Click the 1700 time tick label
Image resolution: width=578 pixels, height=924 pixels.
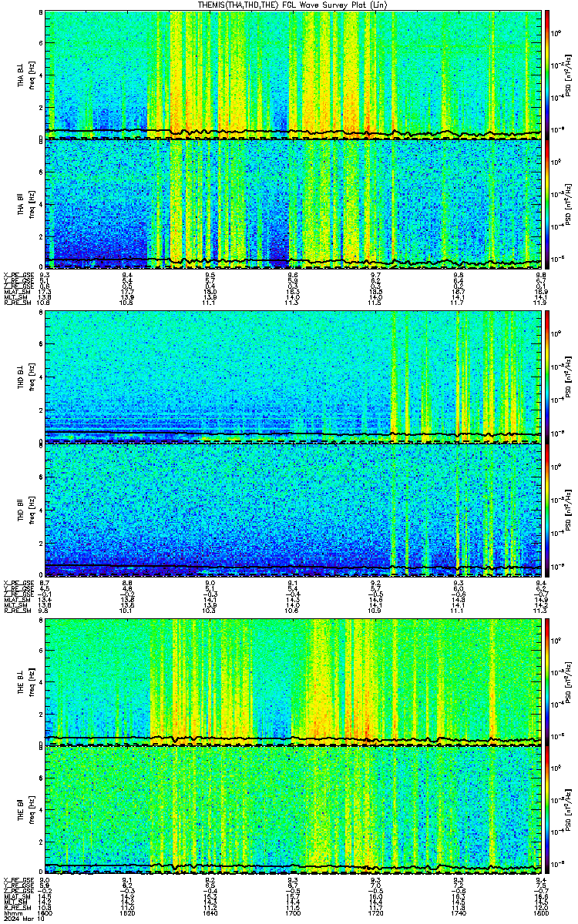tap(293, 914)
